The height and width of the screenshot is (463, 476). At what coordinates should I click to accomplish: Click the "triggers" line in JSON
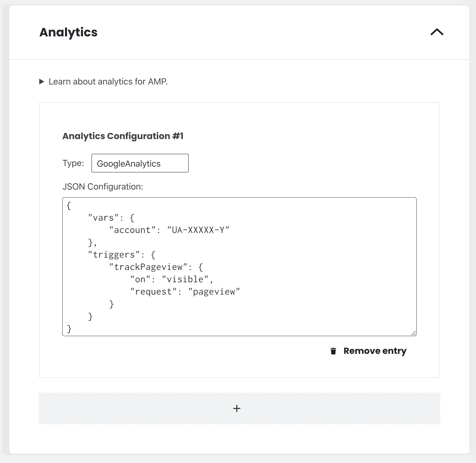point(122,255)
